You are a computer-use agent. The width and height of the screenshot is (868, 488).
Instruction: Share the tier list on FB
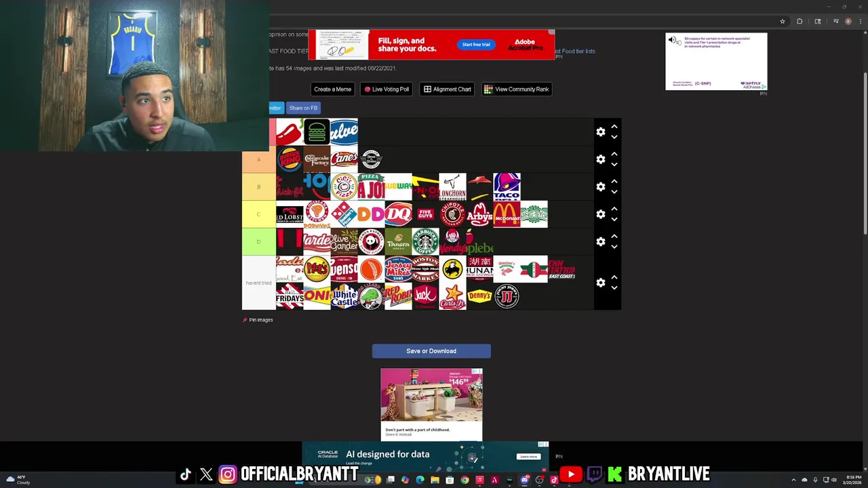tap(303, 108)
